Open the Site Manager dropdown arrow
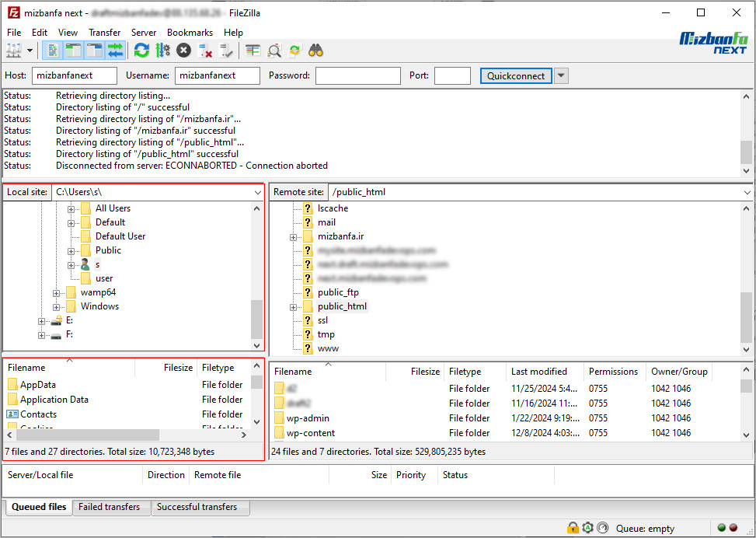Viewport: 756px width, 538px height. (x=30, y=51)
